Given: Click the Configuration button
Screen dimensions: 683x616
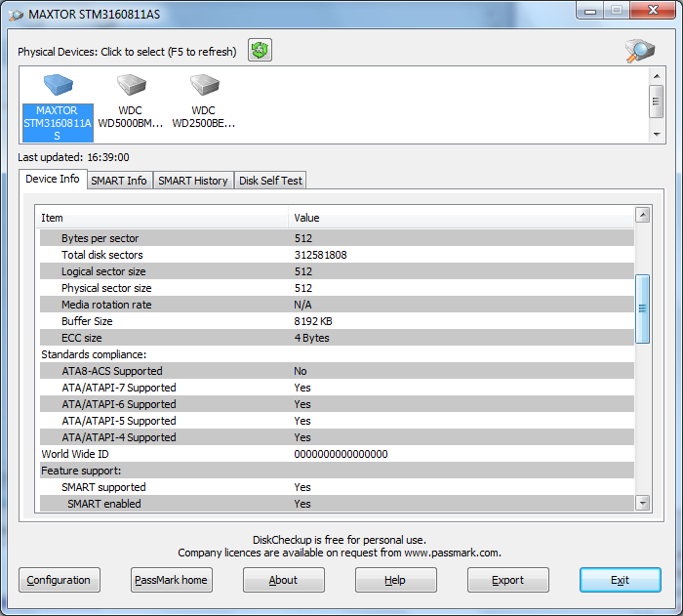Looking at the screenshot, I should pos(59,580).
